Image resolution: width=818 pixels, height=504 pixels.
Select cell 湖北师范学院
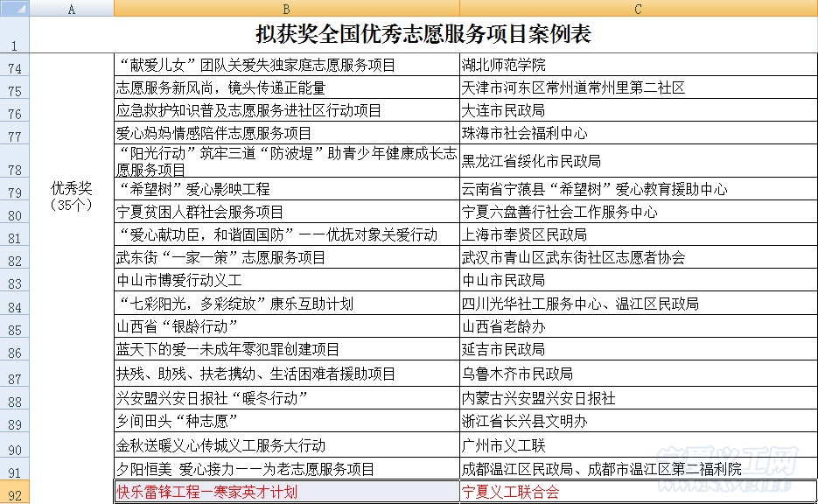tap(639, 65)
